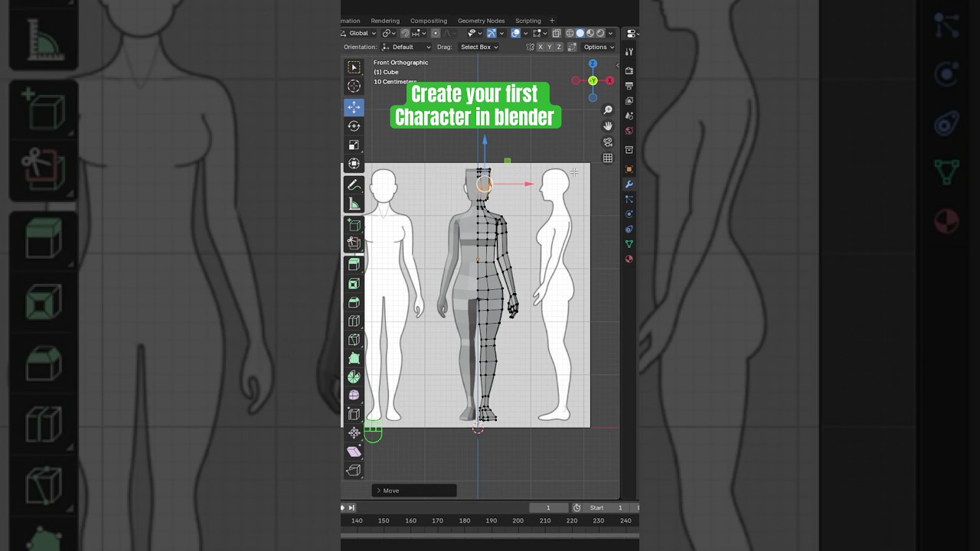Viewport: 980px width, 551px height.
Task: Select the Annotate tool
Action: [x=354, y=184]
